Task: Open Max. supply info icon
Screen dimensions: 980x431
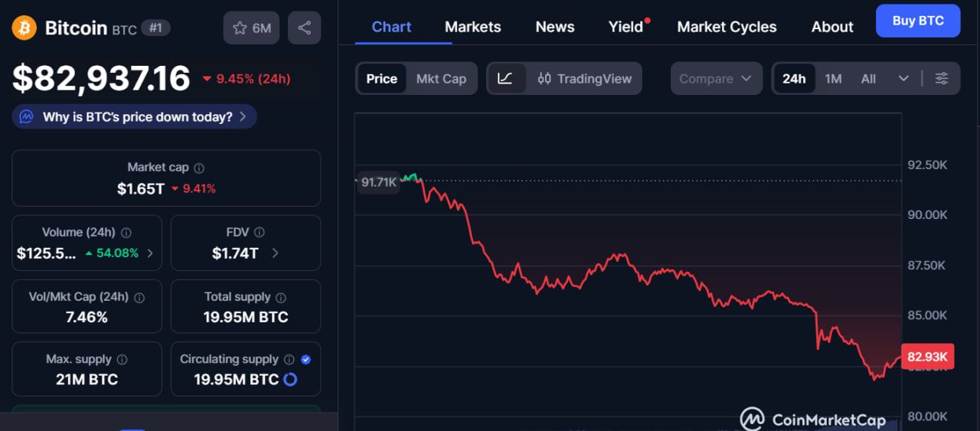Action: click(122, 360)
